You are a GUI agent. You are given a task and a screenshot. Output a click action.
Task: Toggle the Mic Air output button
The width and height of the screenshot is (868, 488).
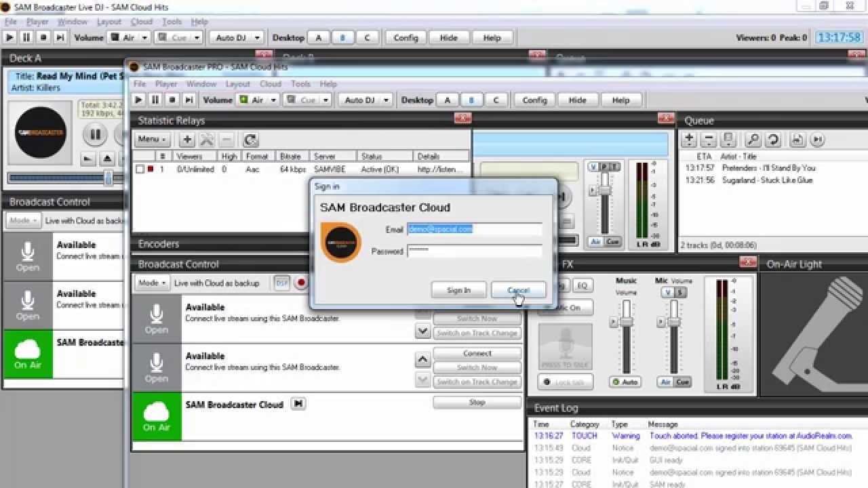(x=666, y=382)
